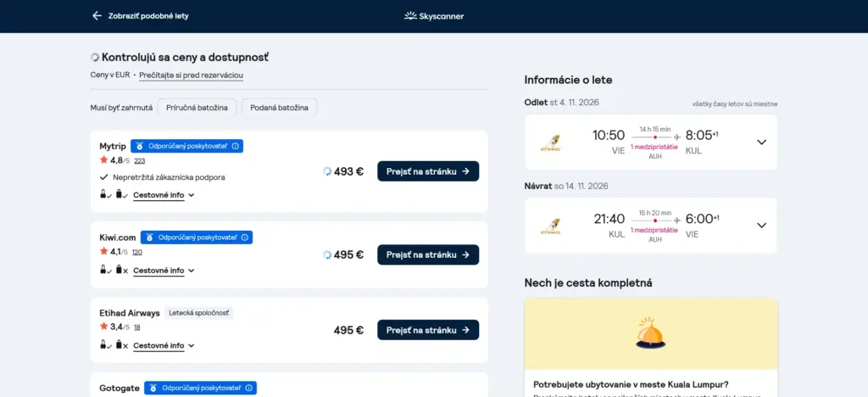Click the Mytrip Odporúčaný poskytovateľ badge
This screenshot has width=868, height=397.
click(x=186, y=146)
